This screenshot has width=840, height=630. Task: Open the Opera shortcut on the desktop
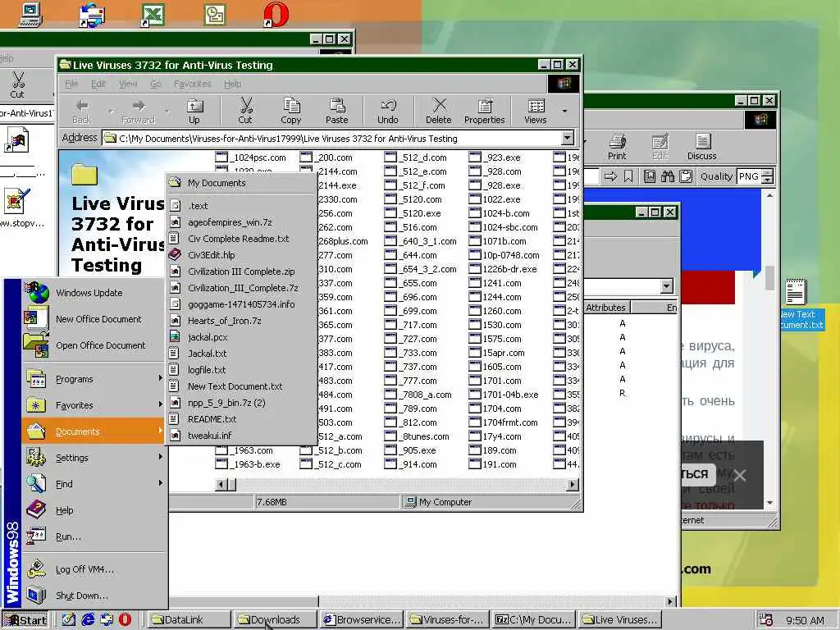pos(276,15)
